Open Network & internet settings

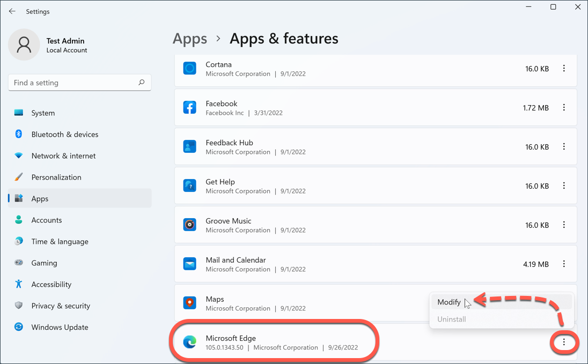pyautogui.click(x=79, y=155)
